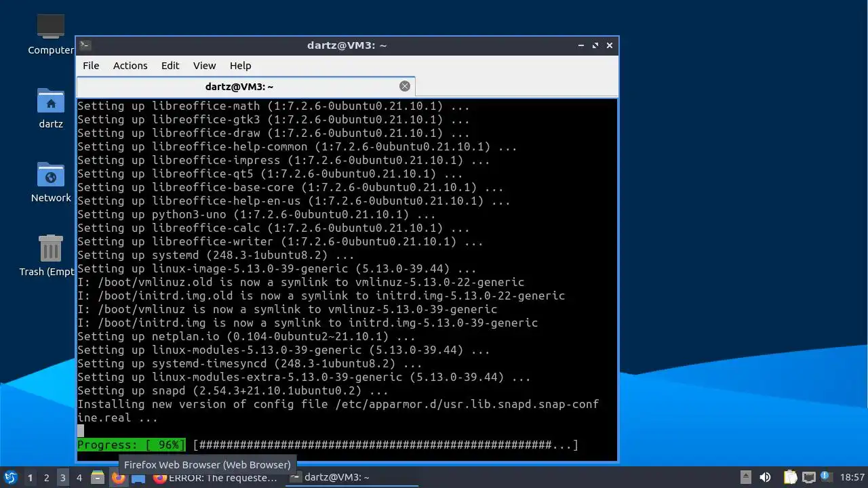Click the terminal window title 'dartz@VM3: ~'

pyautogui.click(x=347, y=45)
